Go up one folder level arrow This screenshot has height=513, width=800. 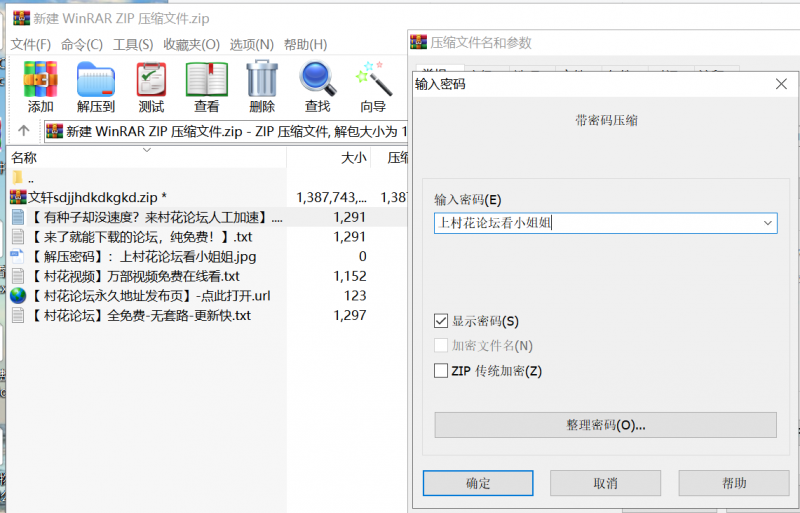click(x=23, y=131)
